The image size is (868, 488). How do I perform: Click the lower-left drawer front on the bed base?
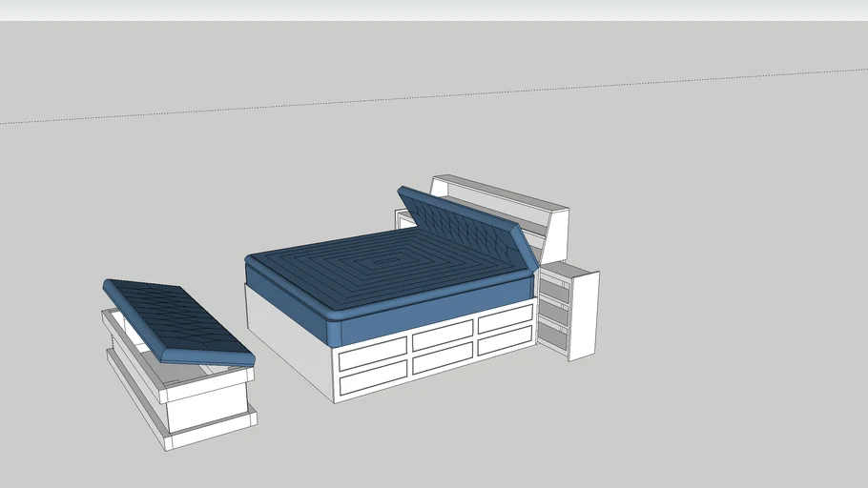[x=373, y=379]
